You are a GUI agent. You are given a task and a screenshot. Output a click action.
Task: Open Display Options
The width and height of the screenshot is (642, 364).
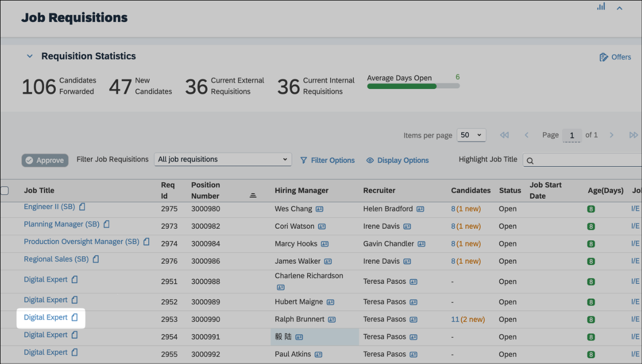(x=398, y=160)
